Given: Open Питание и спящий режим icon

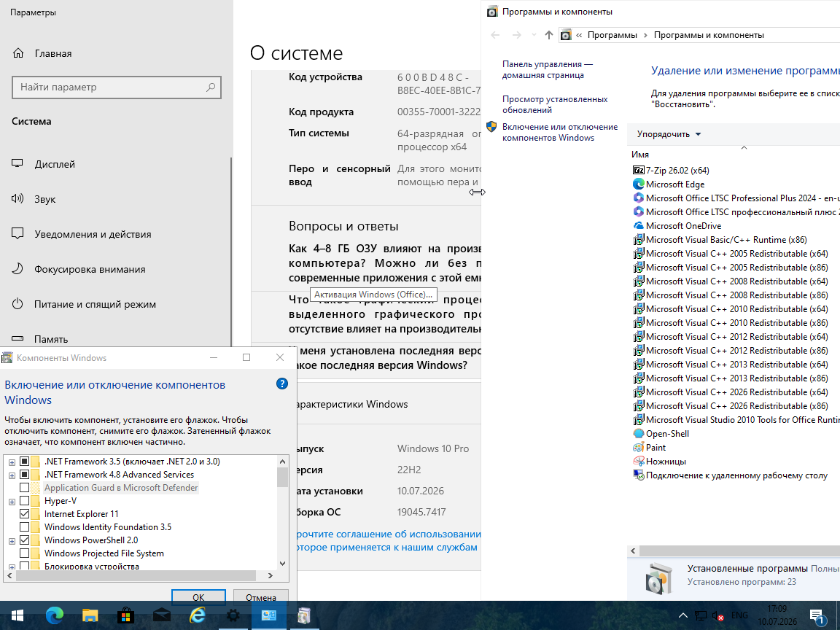Looking at the screenshot, I should pyautogui.click(x=17, y=304).
